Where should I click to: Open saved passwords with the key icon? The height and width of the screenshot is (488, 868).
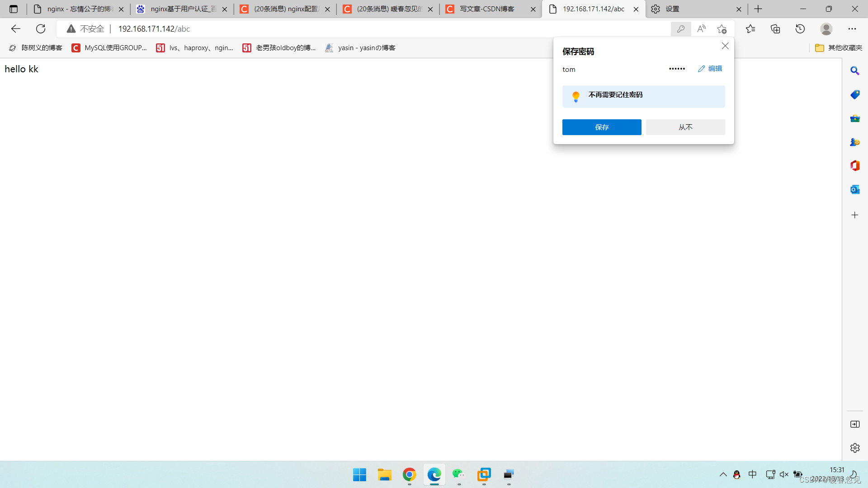(x=681, y=28)
